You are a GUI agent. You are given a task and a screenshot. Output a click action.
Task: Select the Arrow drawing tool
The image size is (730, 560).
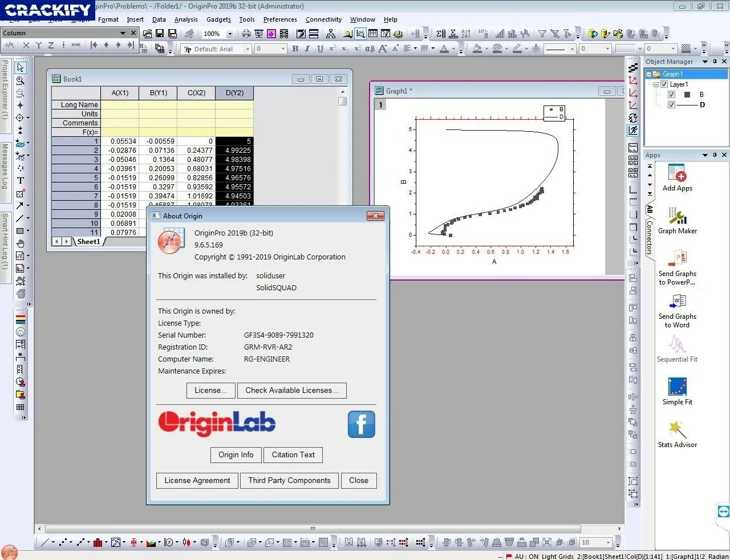pyautogui.click(x=21, y=206)
